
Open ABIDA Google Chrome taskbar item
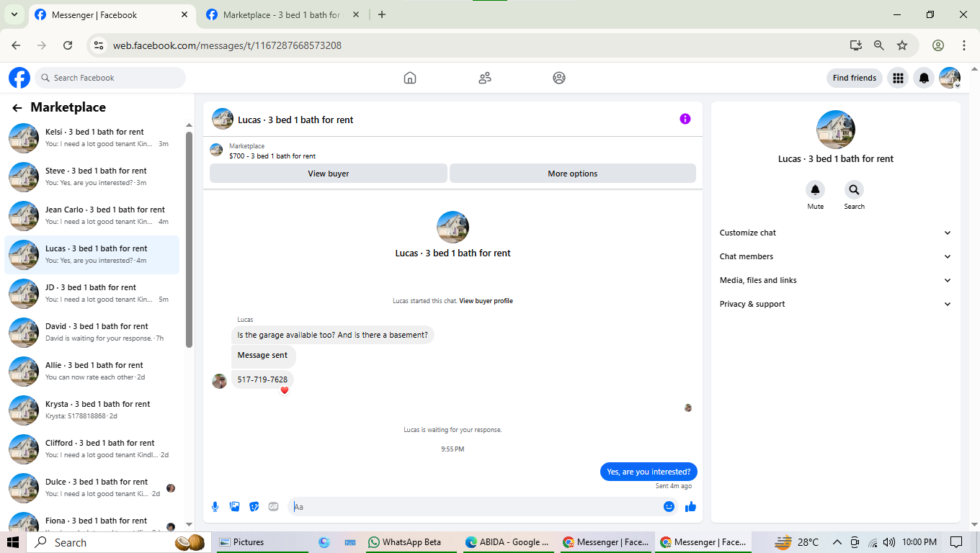[x=507, y=542]
